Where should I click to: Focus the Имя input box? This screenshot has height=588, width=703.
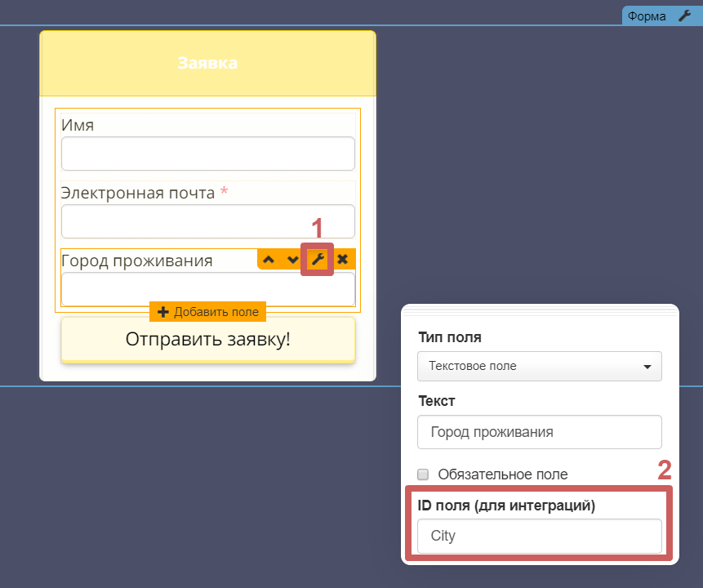[207, 154]
